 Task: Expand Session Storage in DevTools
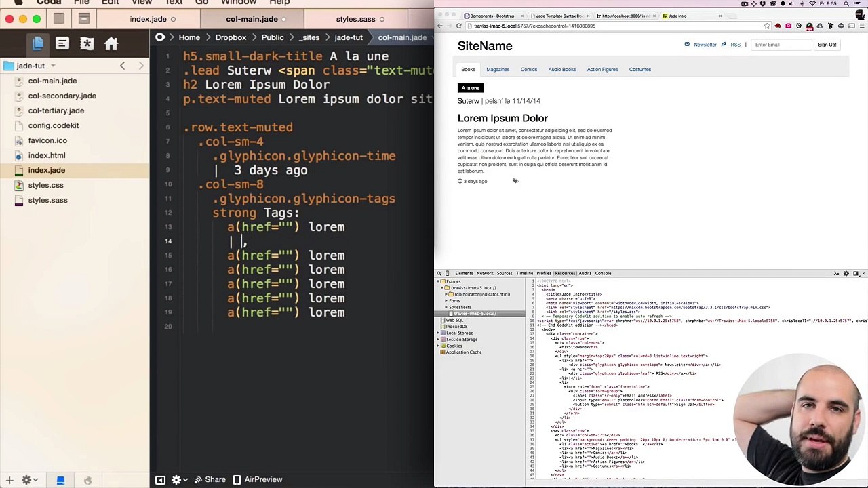438,340
